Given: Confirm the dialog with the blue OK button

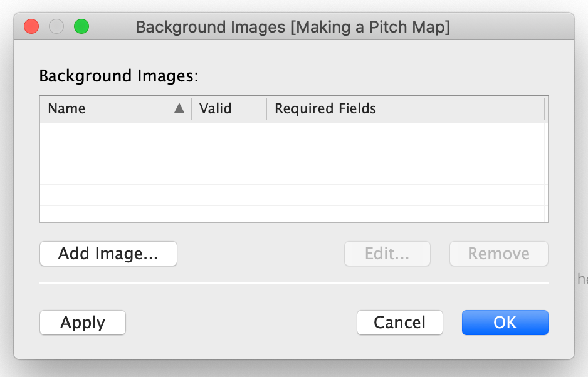Looking at the screenshot, I should tap(505, 323).
